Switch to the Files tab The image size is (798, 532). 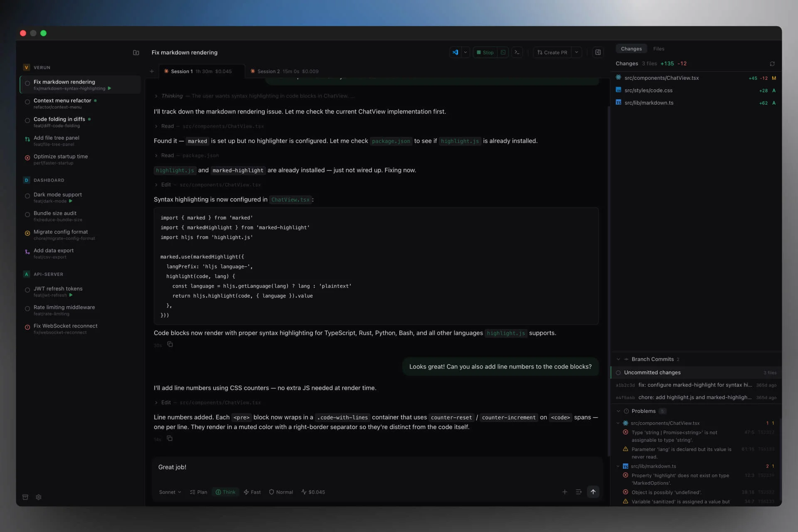coord(659,49)
